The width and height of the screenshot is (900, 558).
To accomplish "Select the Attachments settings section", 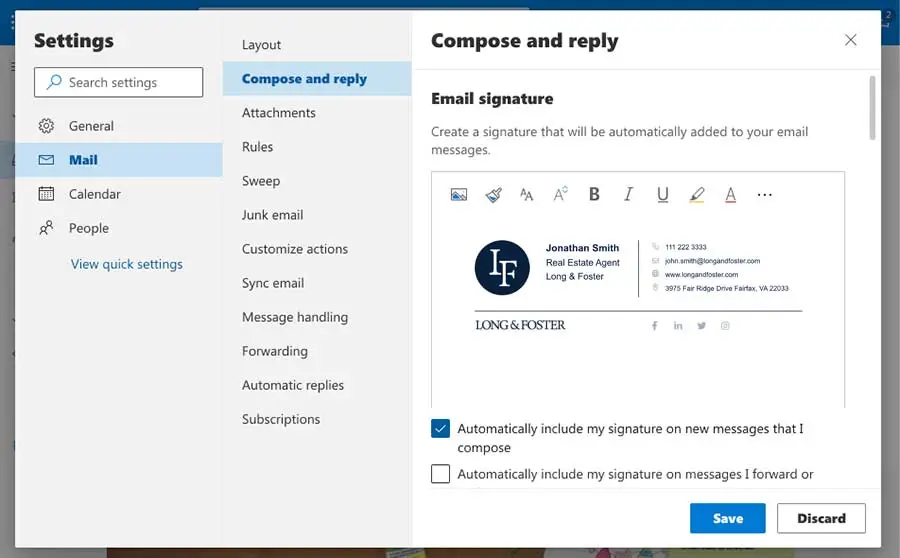I will [278, 113].
